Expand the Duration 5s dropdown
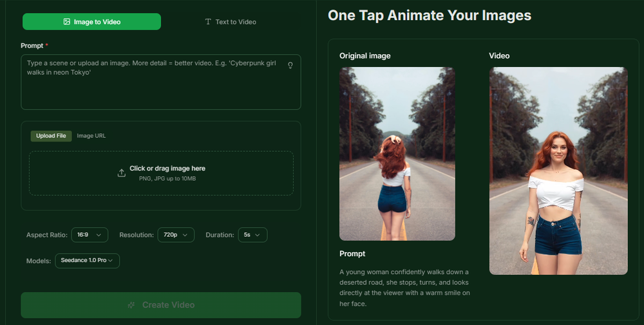 pyautogui.click(x=252, y=235)
